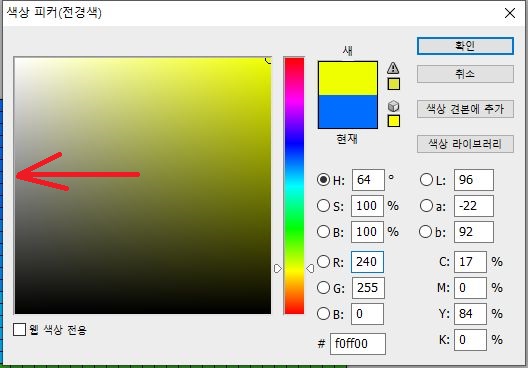Select the S saturation radio button
Image resolution: width=528 pixels, height=368 pixels.
[323, 206]
